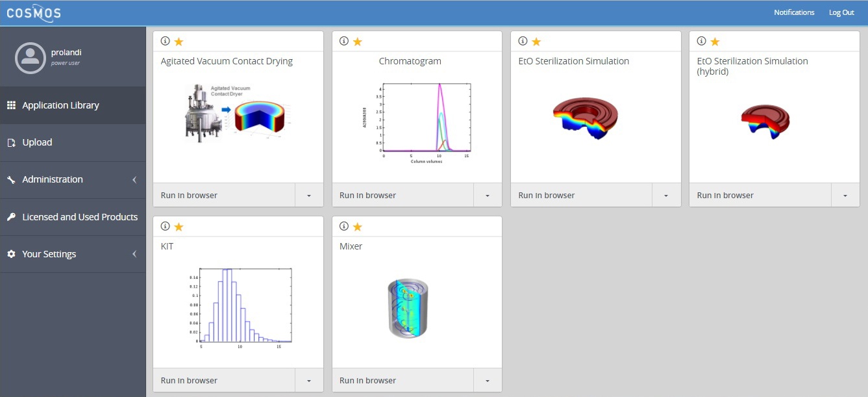Log Out from top bar
The height and width of the screenshot is (397, 868).
coord(841,12)
